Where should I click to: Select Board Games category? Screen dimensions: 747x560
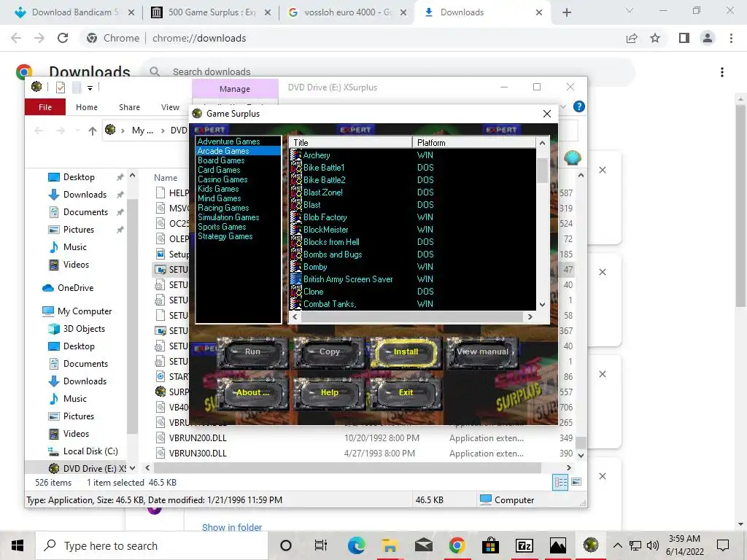pos(221,160)
